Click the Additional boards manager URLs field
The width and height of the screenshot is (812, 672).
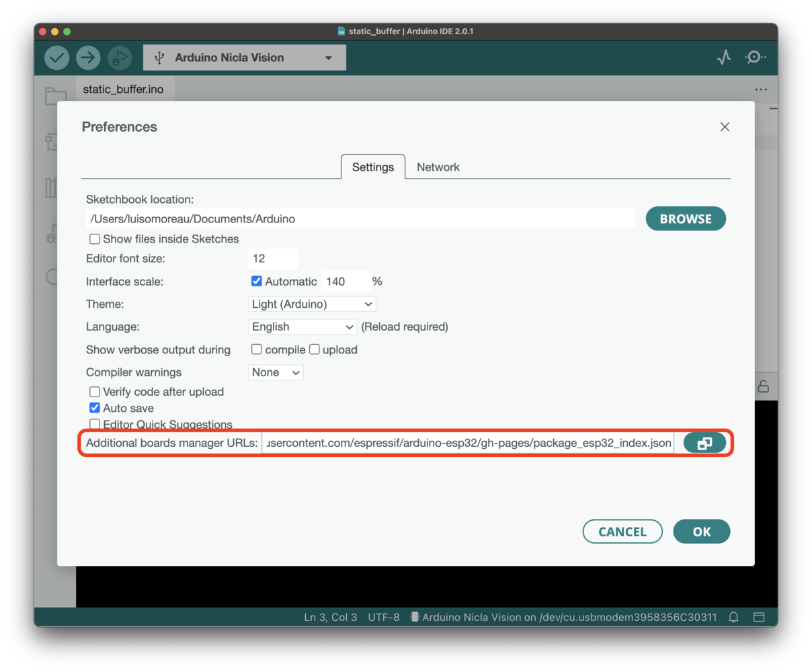468,444
